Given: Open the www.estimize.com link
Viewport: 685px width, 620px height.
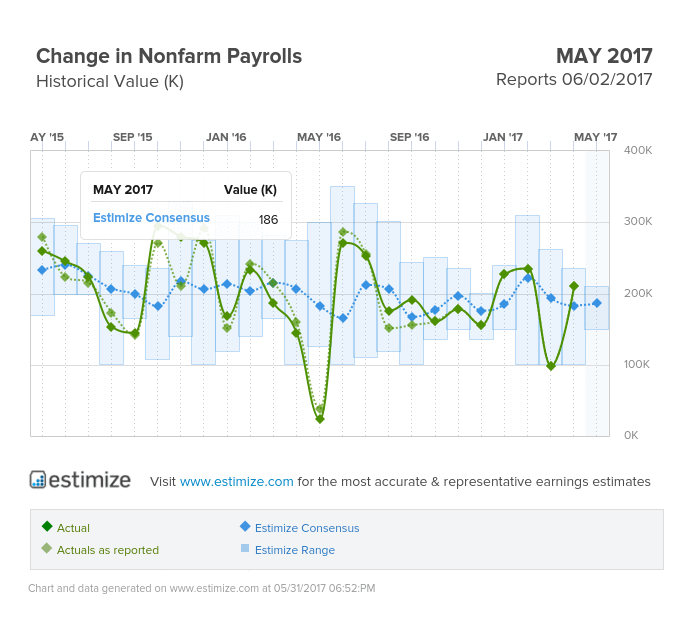Looking at the screenshot, I should point(236,481).
